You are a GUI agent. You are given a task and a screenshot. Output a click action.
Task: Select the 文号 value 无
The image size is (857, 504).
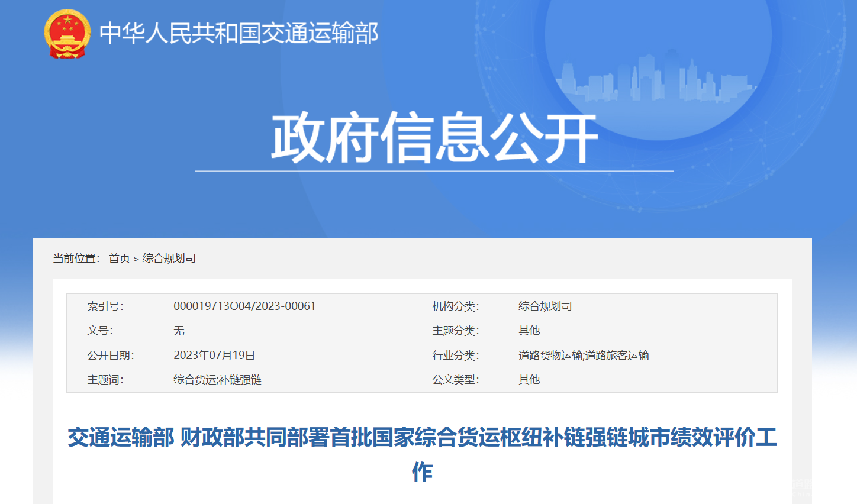click(179, 331)
